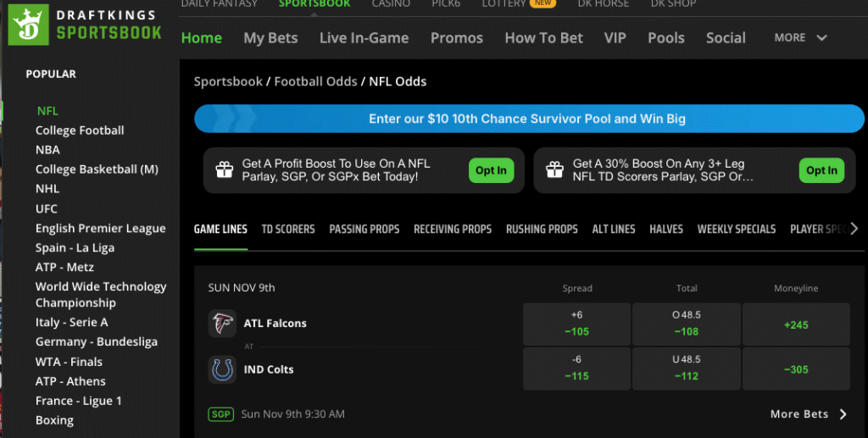Open More Bets for Falcons at Colts
The height and width of the screenshot is (438, 868).
click(x=808, y=414)
